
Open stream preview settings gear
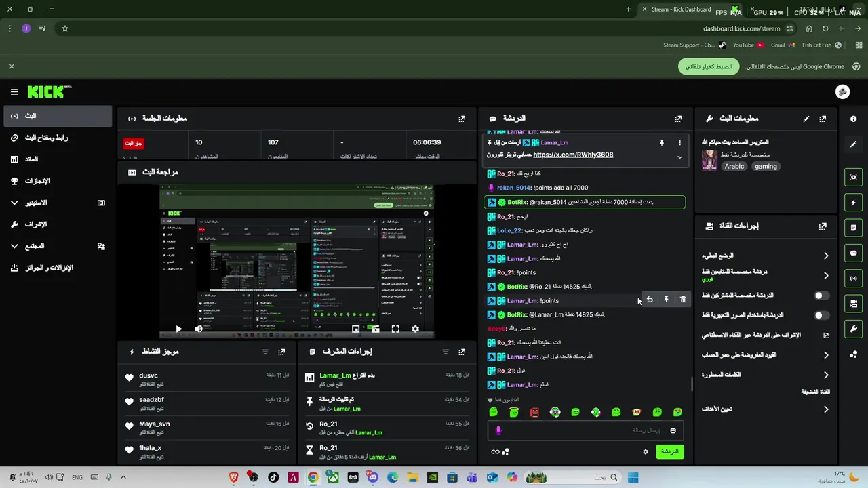tap(415, 329)
